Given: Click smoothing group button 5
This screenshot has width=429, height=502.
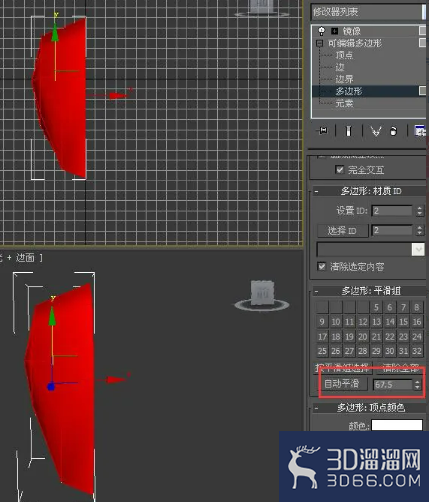Looking at the screenshot, I should [376, 307].
